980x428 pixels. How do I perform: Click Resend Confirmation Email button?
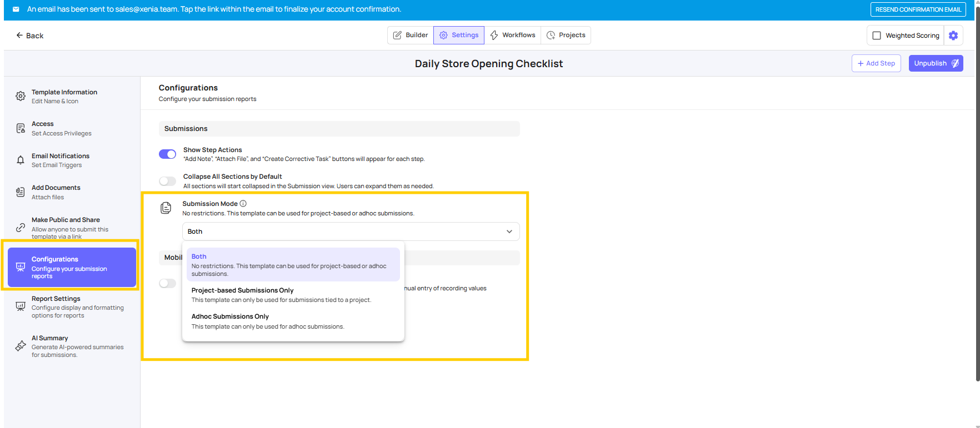pyautogui.click(x=918, y=9)
